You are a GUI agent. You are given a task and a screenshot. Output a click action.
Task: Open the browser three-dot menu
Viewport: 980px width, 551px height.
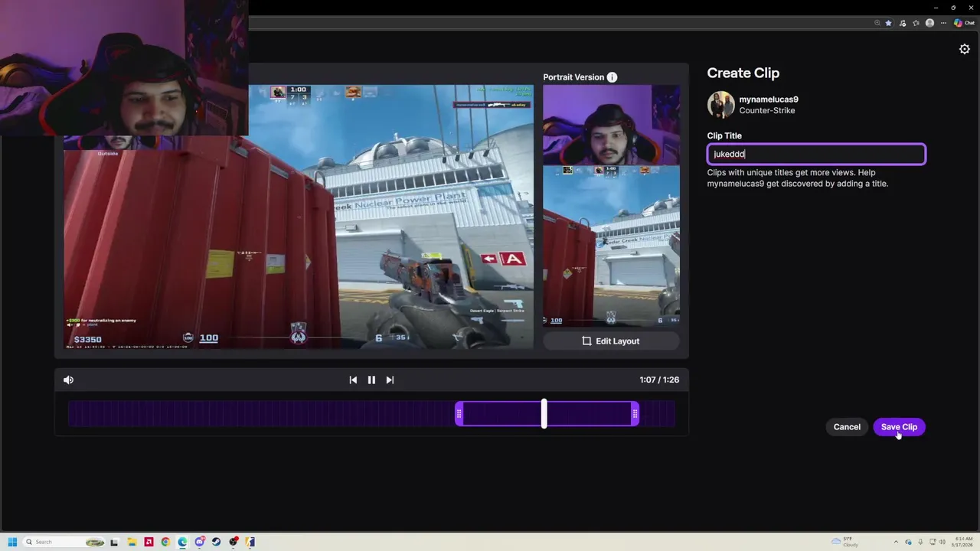(943, 23)
